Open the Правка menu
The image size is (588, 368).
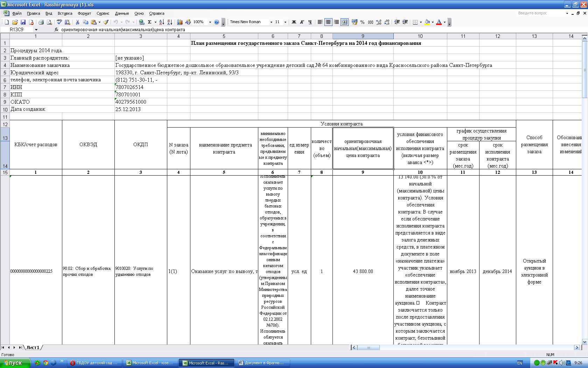tap(34, 13)
